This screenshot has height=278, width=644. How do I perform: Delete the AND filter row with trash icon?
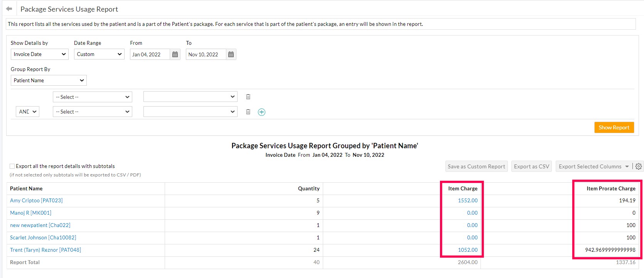pyautogui.click(x=248, y=112)
